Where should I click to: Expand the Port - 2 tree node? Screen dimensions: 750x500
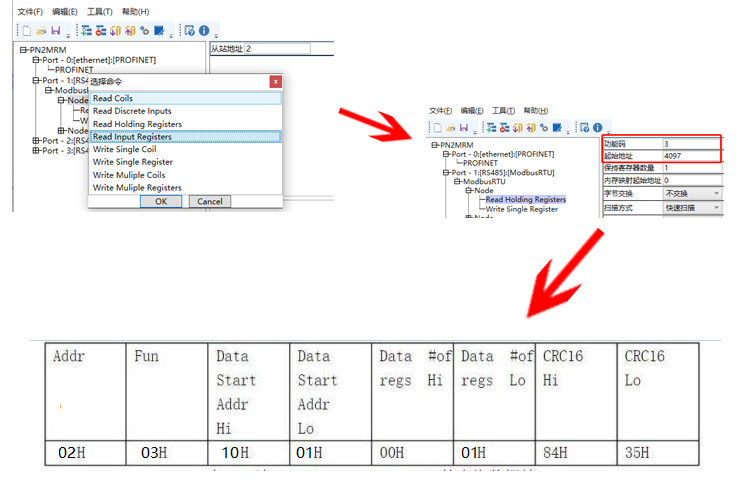point(36,141)
